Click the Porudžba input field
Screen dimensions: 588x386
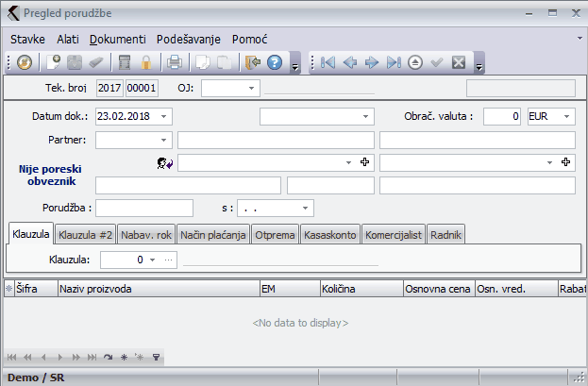144,207
